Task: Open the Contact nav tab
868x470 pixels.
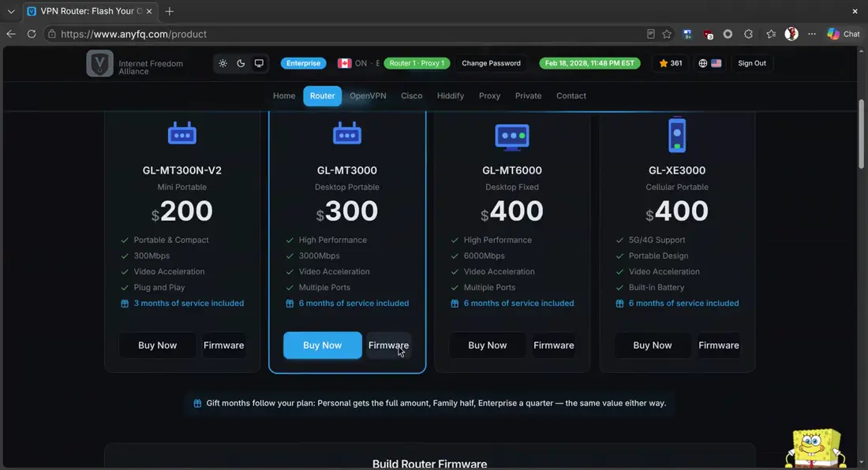Action: pos(571,95)
